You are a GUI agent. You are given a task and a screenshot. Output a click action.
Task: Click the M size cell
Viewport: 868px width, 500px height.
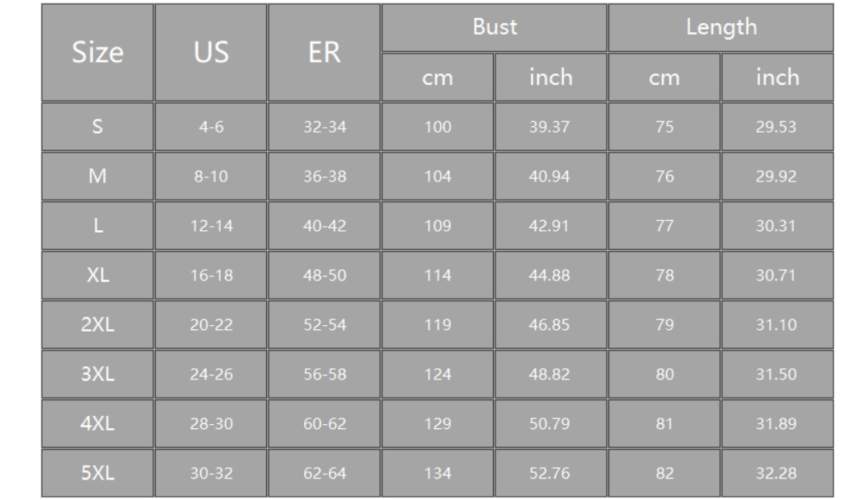[x=97, y=177]
